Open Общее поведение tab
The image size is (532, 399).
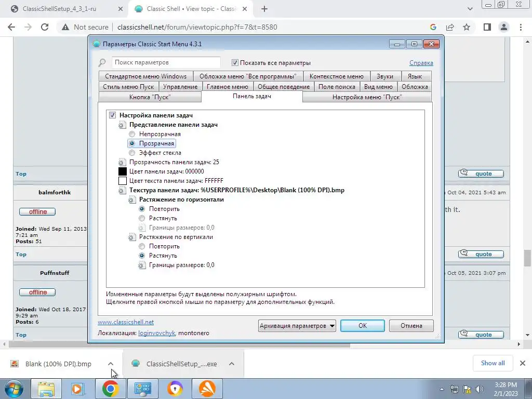coord(284,87)
